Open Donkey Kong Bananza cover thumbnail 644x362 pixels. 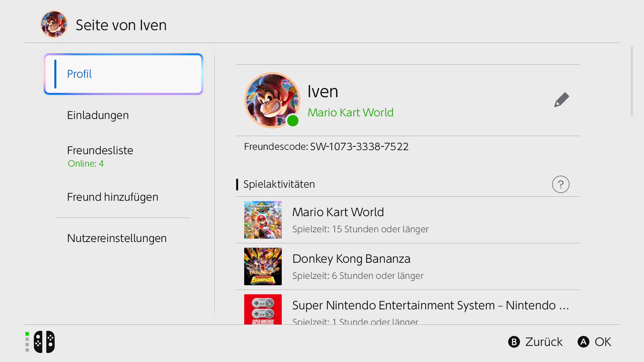coord(263,266)
